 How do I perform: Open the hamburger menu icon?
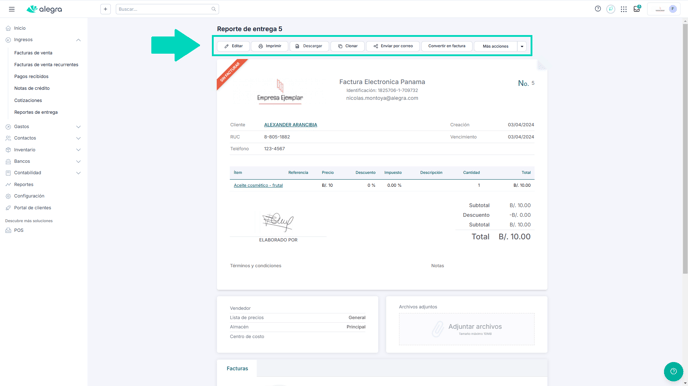[x=12, y=9]
